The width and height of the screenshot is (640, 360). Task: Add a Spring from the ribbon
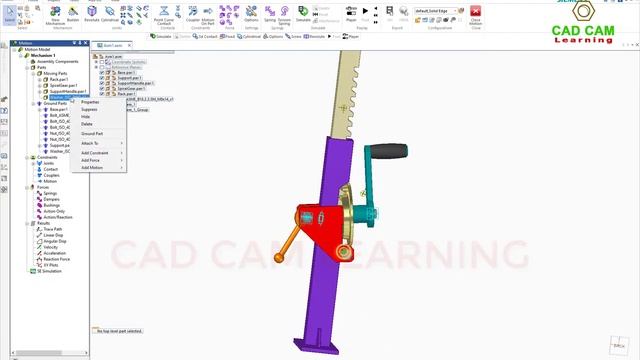[x=269, y=14]
